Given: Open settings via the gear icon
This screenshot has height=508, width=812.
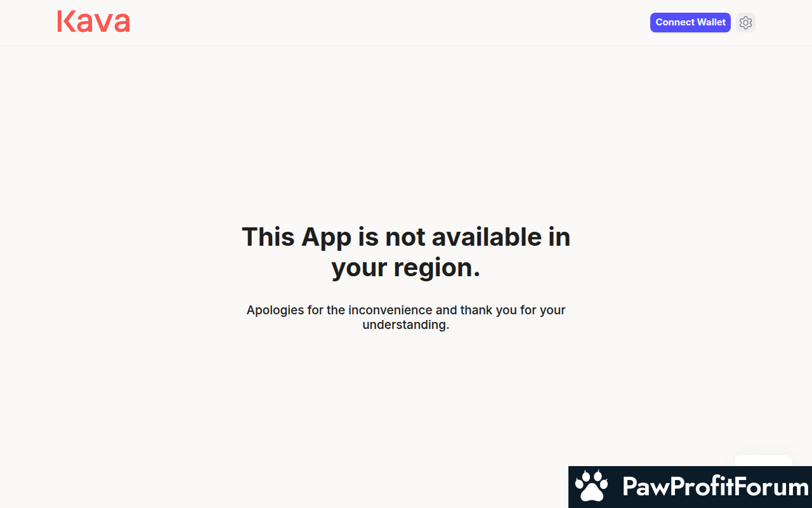Looking at the screenshot, I should 745,23.
